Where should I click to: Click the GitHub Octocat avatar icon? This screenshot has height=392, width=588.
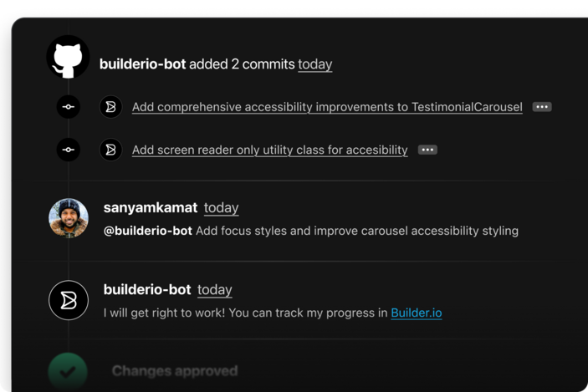69,58
